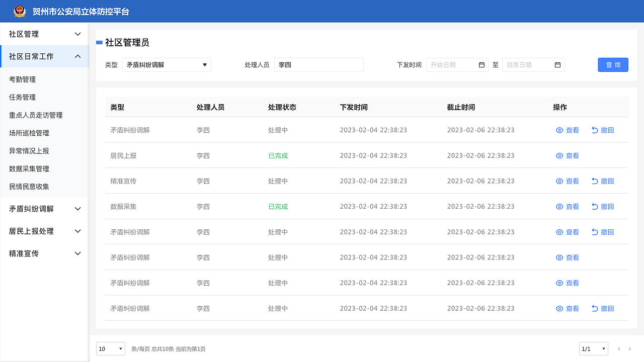
Task: Open the calendar for the start date field
Action: [480, 64]
